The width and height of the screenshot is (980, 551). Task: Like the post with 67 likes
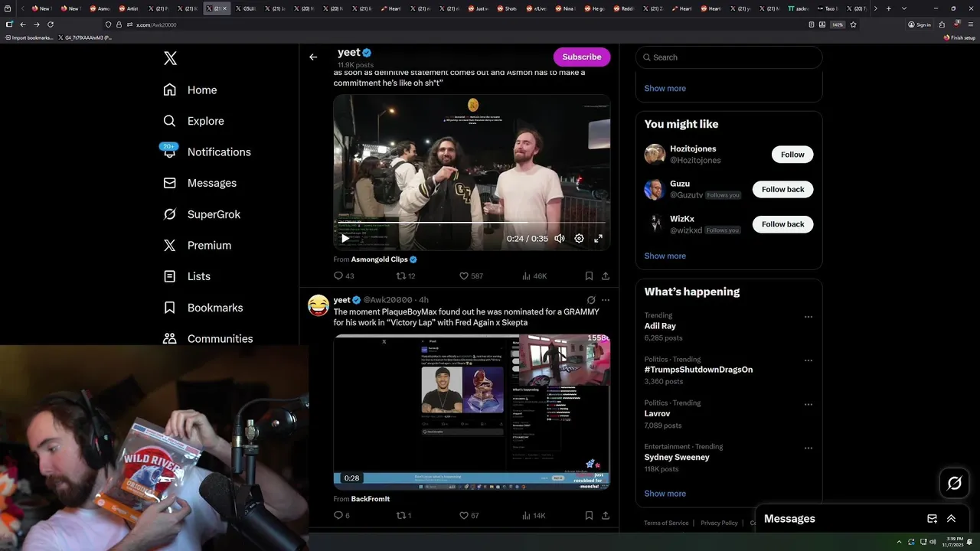click(469, 515)
